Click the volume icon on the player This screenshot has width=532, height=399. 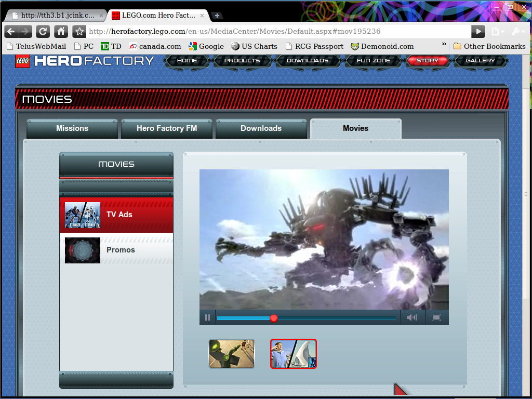point(412,317)
